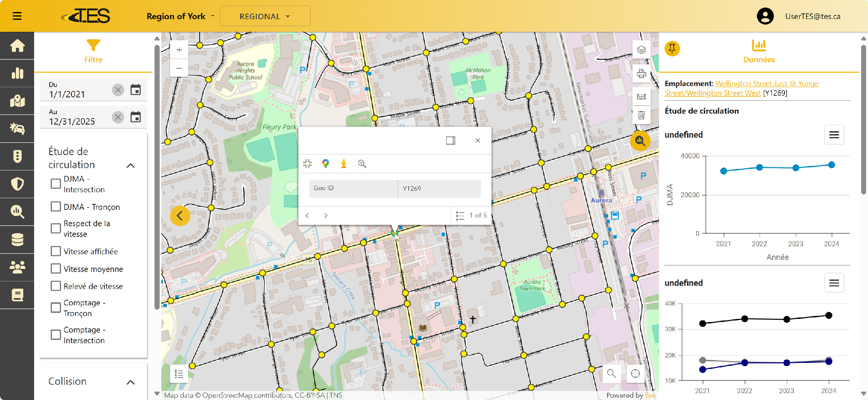Switch to the Données tab
The height and width of the screenshot is (400, 868).
pyautogui.click(x=759, y=52)
